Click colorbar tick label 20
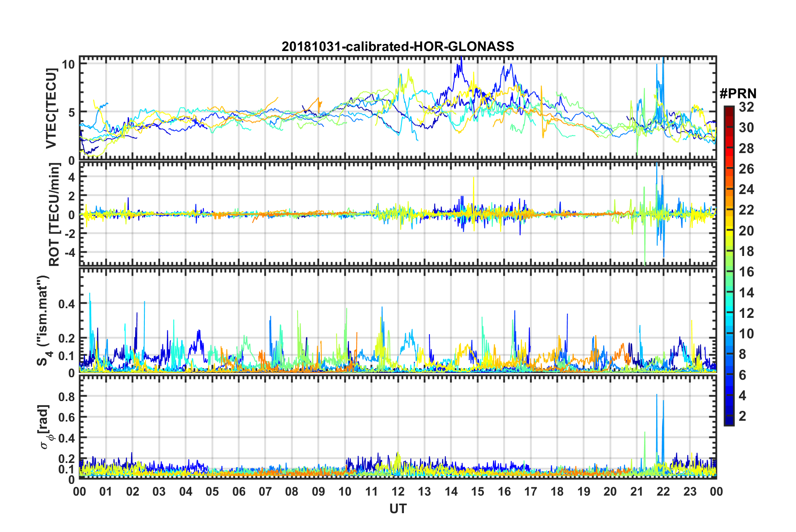796x532 pixels. click(746, 231)
